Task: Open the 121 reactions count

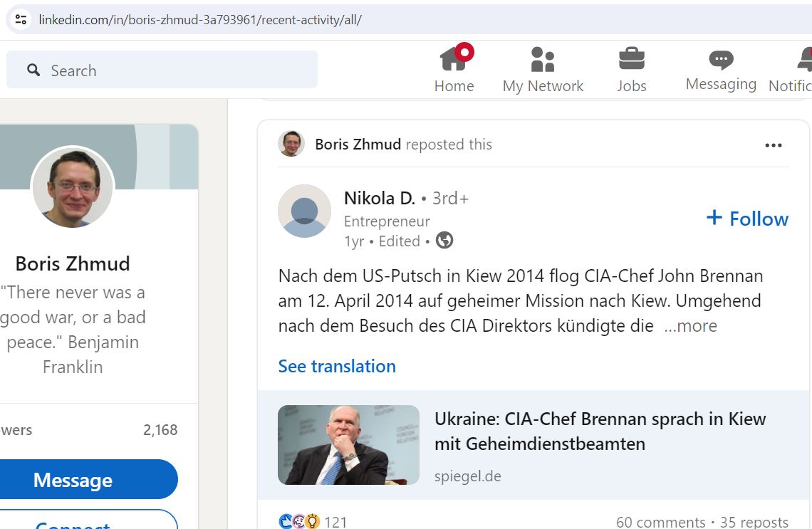Action: 335,522
